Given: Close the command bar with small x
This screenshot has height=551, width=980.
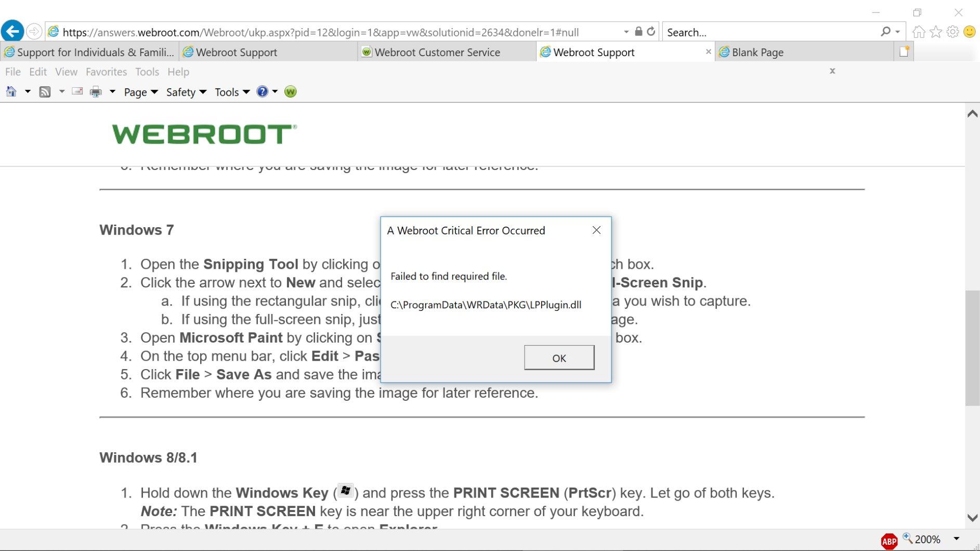Looking at the screenshot, I should (832, 71).
